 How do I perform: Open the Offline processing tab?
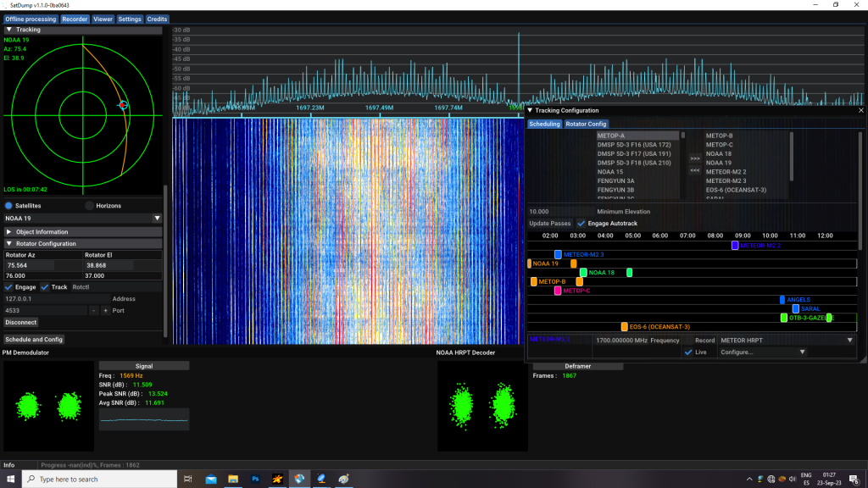tap(31, 19)
